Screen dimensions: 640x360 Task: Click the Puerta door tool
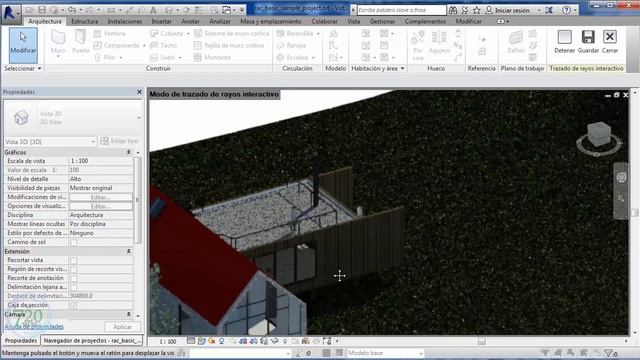(x=80, y=42)
